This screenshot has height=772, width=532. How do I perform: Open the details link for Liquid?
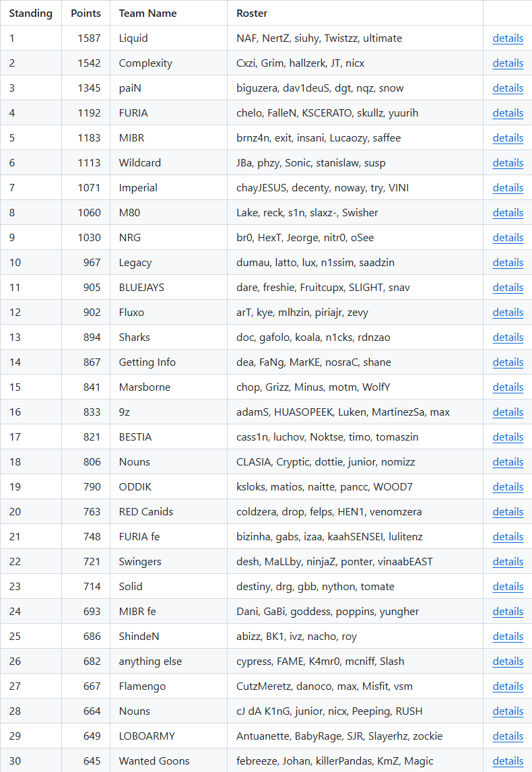tap(508, 38)
